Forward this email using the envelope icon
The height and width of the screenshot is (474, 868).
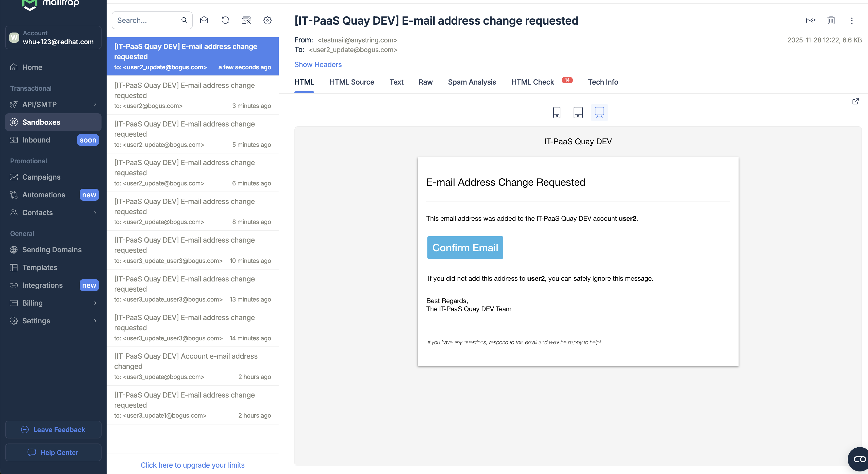coord(810,21)
